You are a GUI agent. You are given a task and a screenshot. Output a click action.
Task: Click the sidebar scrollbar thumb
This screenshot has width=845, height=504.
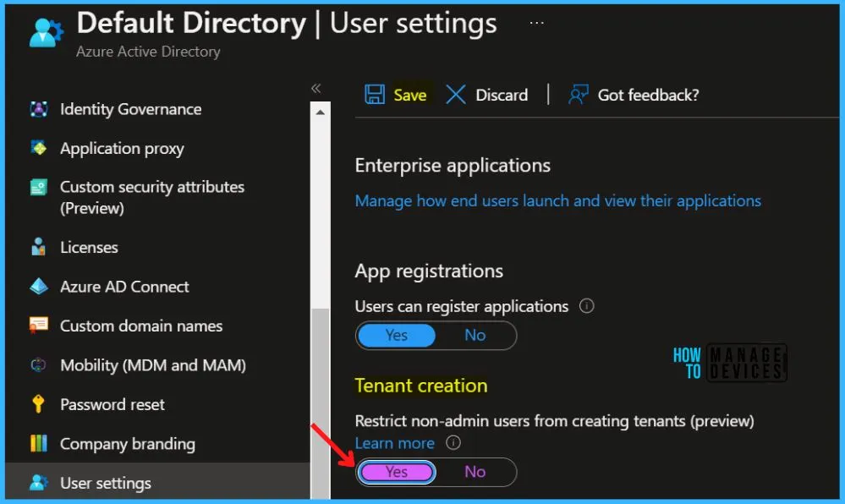[x=321, y=404]
